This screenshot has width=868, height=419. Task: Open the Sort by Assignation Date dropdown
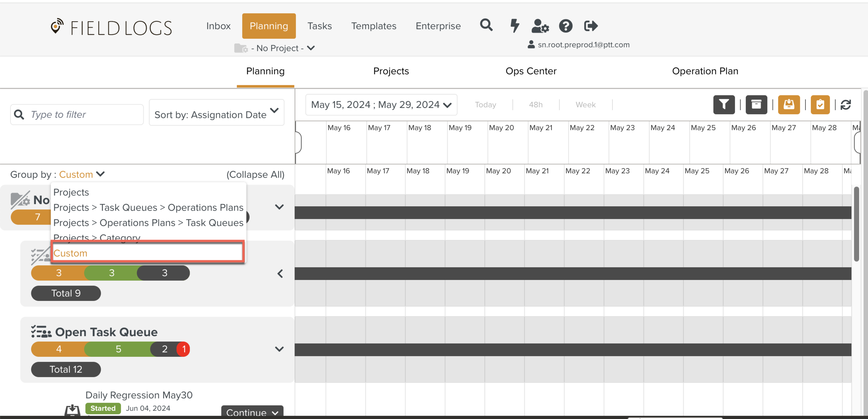click(216, 113)
